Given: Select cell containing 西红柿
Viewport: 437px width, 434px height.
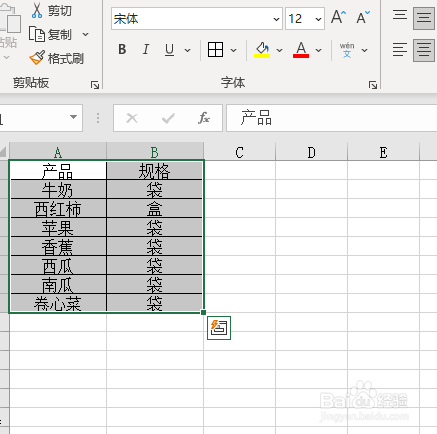Looking at the screenshot, I should click(58, 208).
